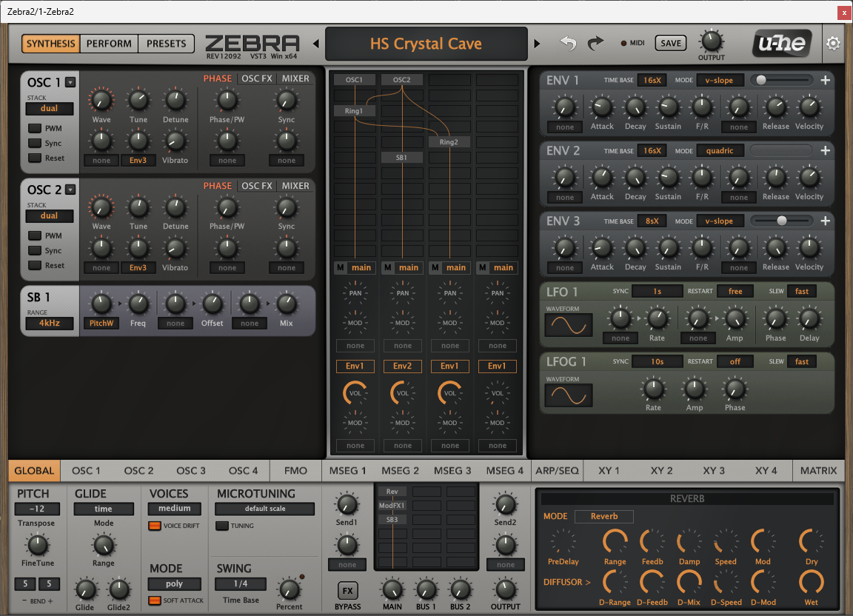This screenshot has width=853, height=616.
Task: Go to previous preset arrow
Action: [316, 44]
